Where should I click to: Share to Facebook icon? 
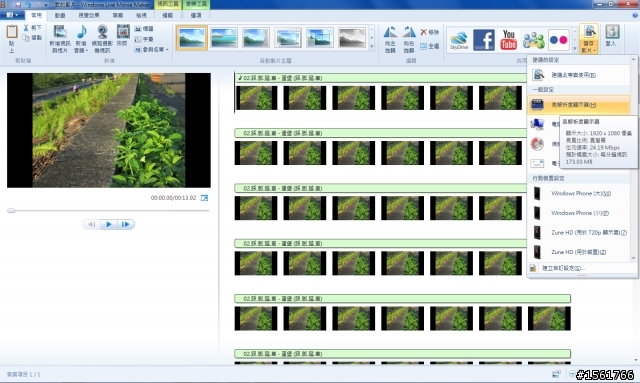click(x=484, y=40)
